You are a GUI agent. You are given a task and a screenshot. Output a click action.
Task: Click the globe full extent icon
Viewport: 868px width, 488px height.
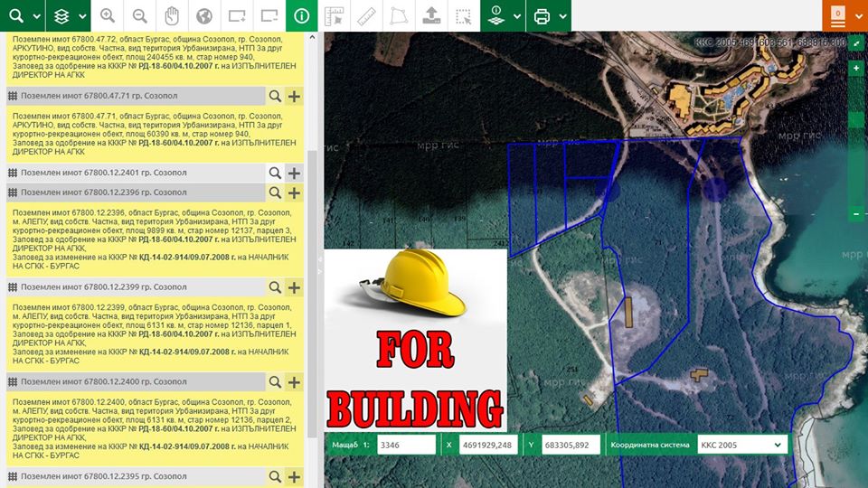204,16
